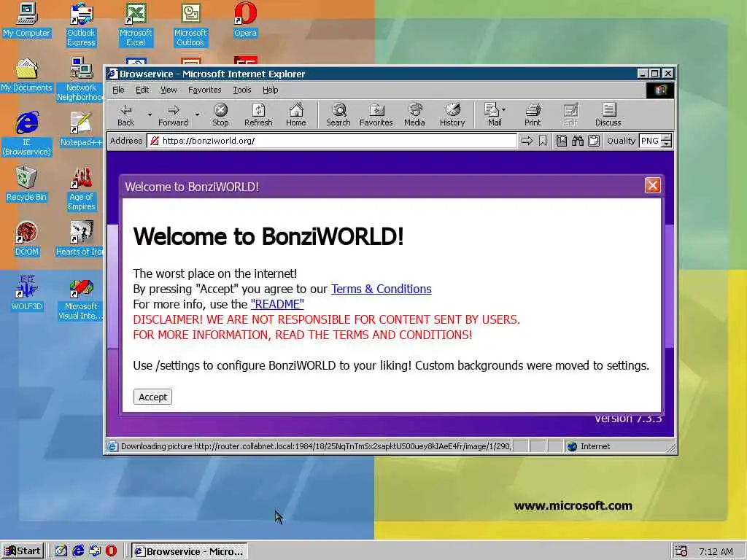Image resolution: width=747 pixels, height=560 pixels.
Task: Click the Media toolbar button
Action: coord(414,114)
